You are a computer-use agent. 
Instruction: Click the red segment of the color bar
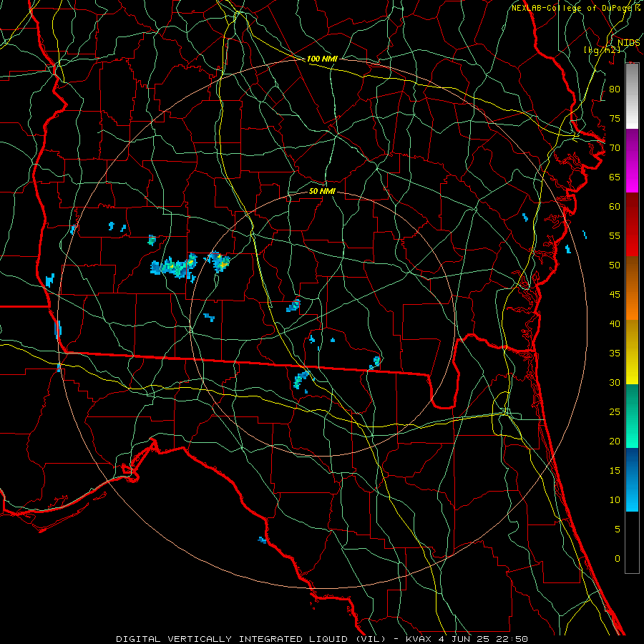[632, 225]
